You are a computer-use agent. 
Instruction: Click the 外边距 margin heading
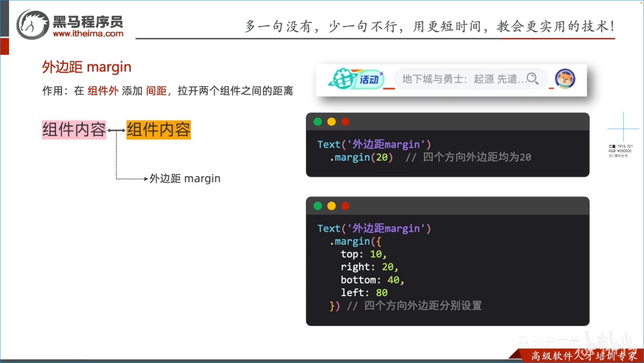click(x=86, y=67)
